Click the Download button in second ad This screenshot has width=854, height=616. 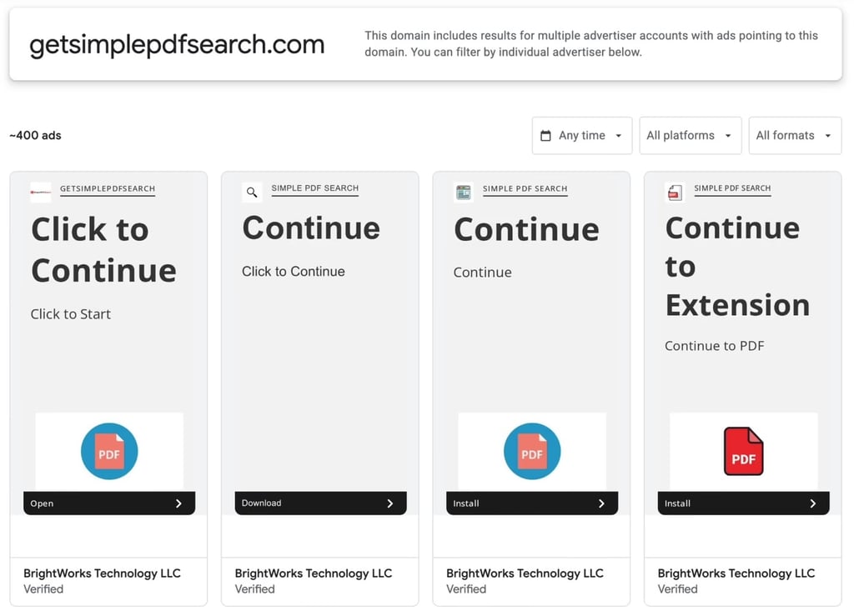(320, 503)
